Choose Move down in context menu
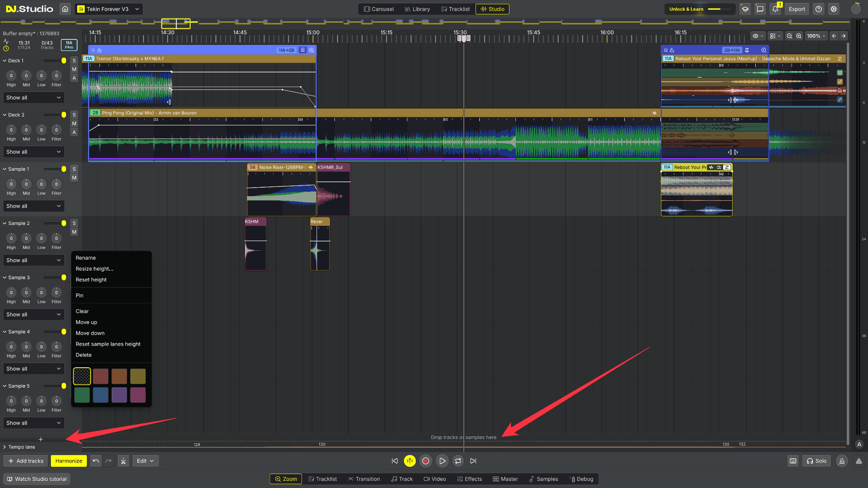 [90, 333]
